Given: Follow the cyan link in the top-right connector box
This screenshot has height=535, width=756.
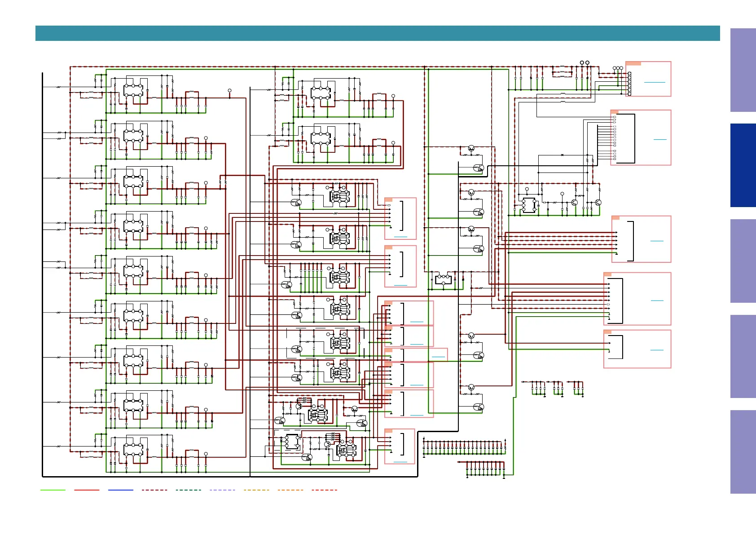Looking at the screenshot, I should pos(655,82).
